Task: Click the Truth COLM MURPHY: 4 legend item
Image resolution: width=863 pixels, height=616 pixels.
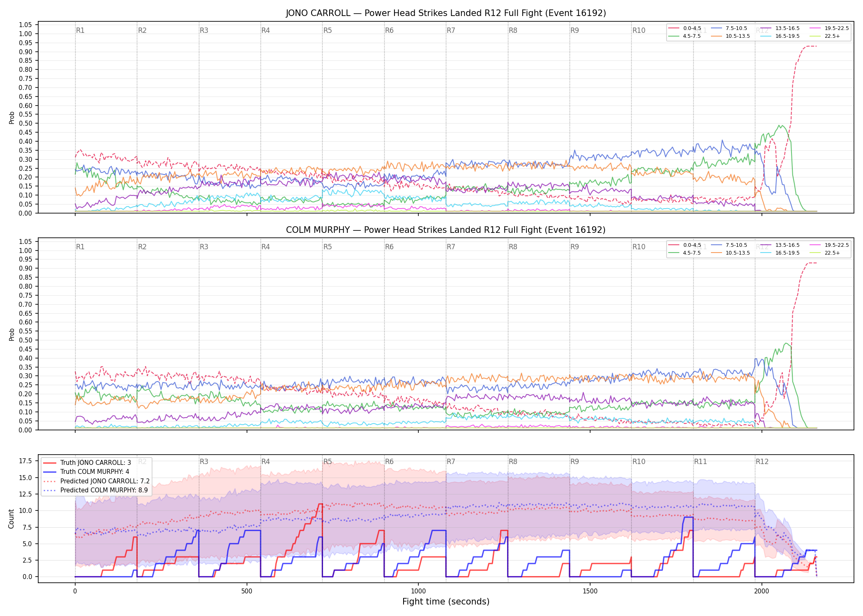Action: pos(86,472)
